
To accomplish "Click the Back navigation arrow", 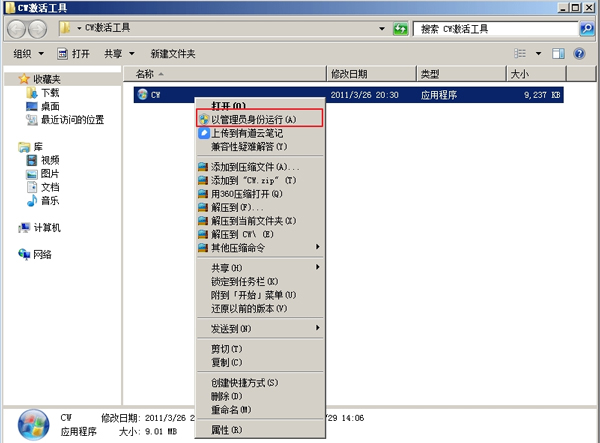I will [16, 29].
